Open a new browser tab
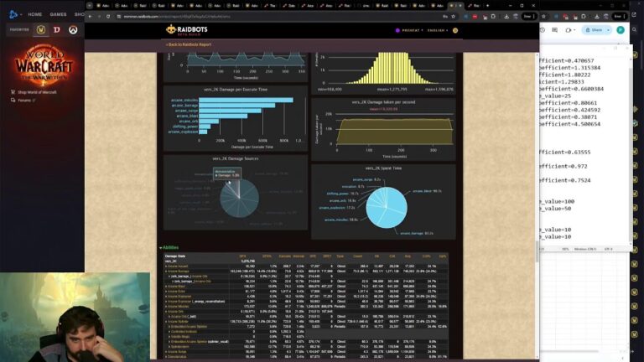 point(487,6)
